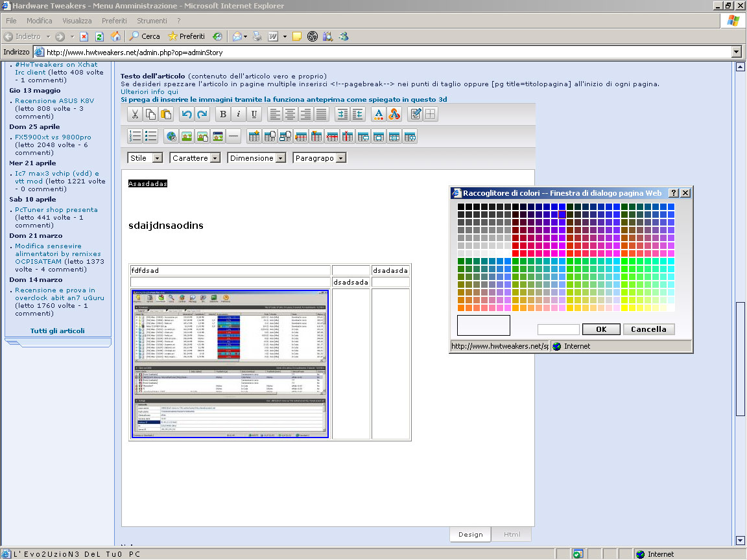Toggle justify text alignment

click(322, 115)
